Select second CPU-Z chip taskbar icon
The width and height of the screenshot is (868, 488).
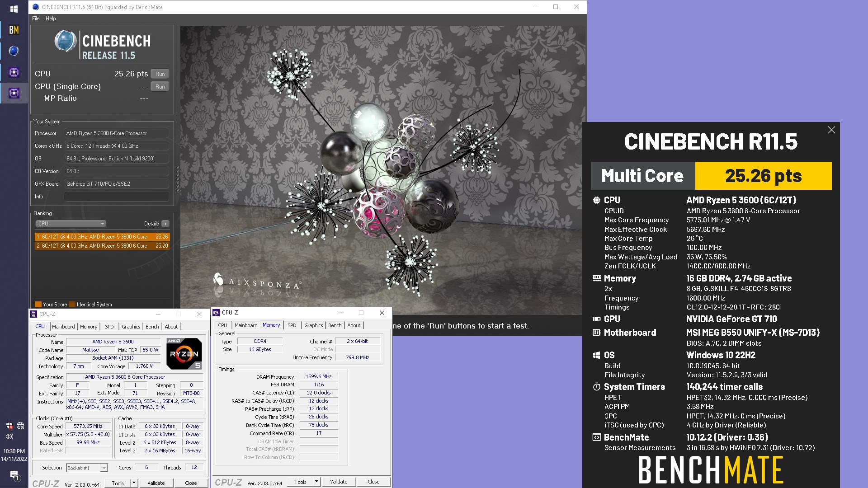(x=14, y=93)
